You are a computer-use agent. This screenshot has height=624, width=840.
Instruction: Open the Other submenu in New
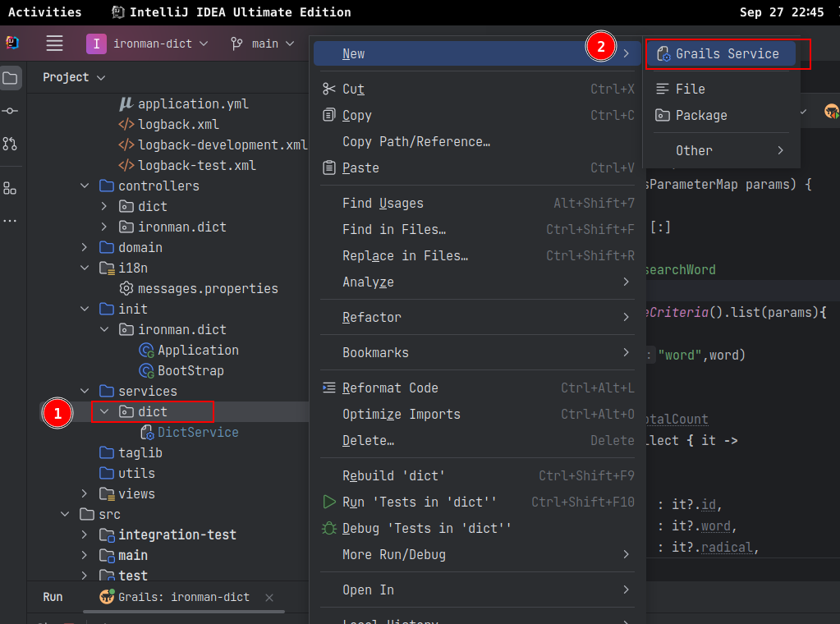point(721,150)
